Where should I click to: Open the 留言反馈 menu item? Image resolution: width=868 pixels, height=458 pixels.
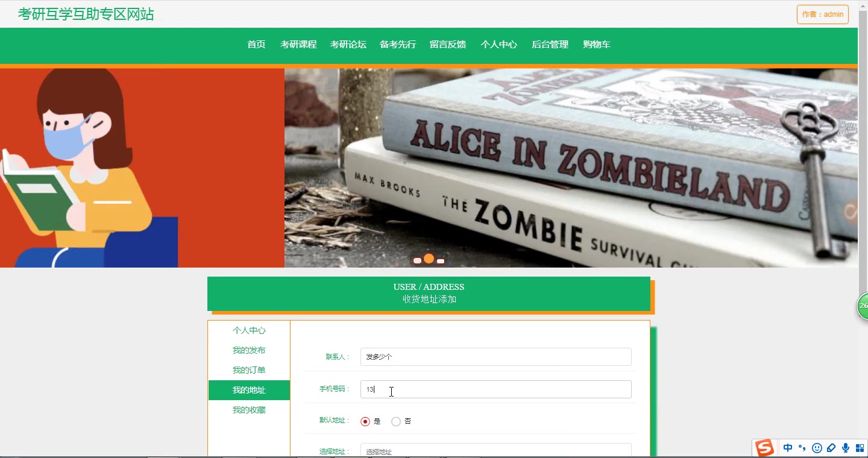(448, 45)
